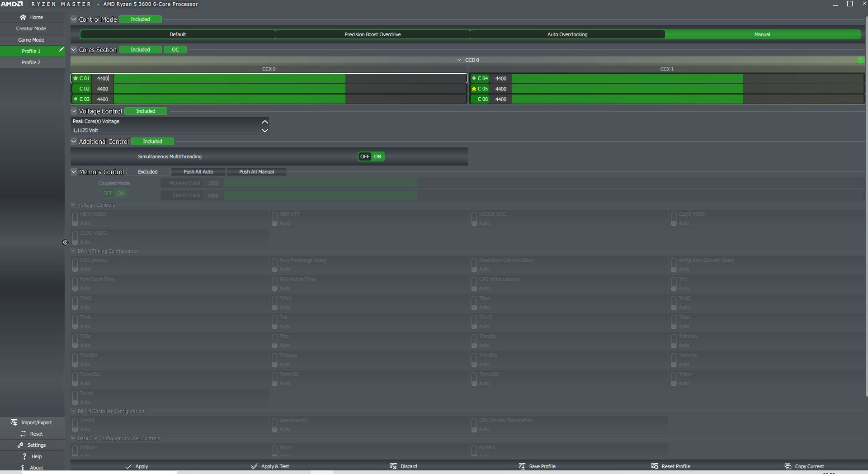Switch Simultaneous Multithreading OFF/ON toggle
This screenshot has width=868, height=474.
371,156
